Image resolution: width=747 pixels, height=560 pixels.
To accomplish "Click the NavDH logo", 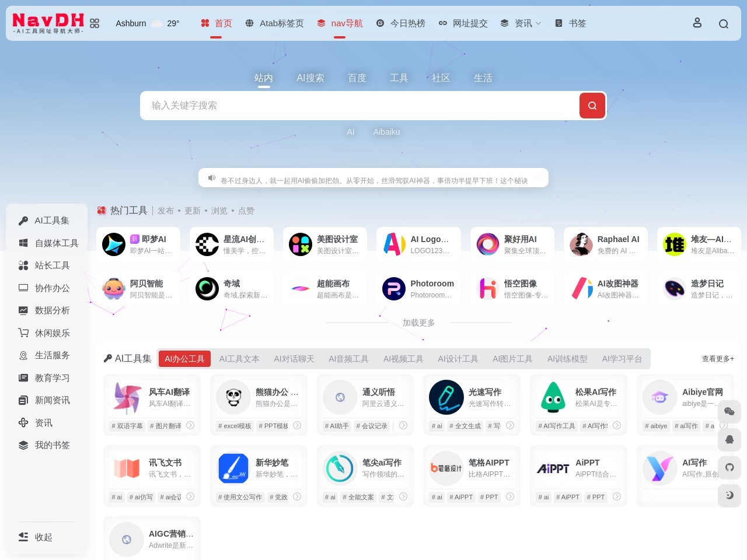I will (x=48, y=23).
